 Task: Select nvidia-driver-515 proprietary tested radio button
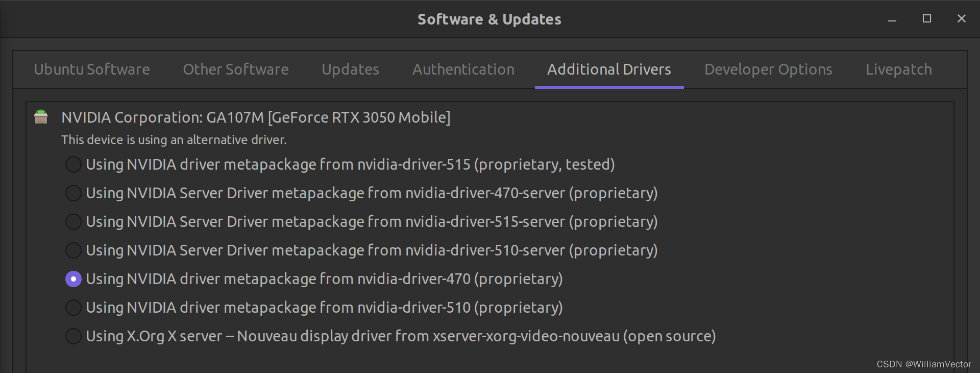click(x=73, y=165)
